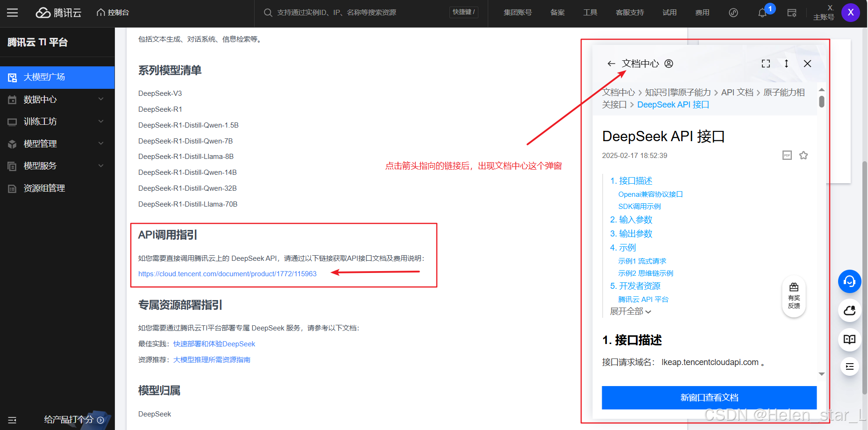Click 模型服务 icon in sidebar

click(12, 166)
